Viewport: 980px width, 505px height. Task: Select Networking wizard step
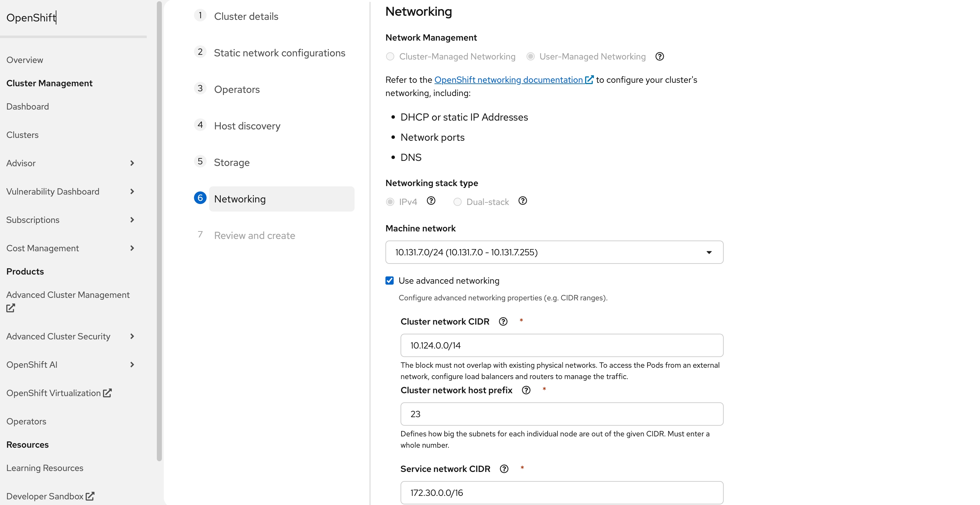coord(282,199)
